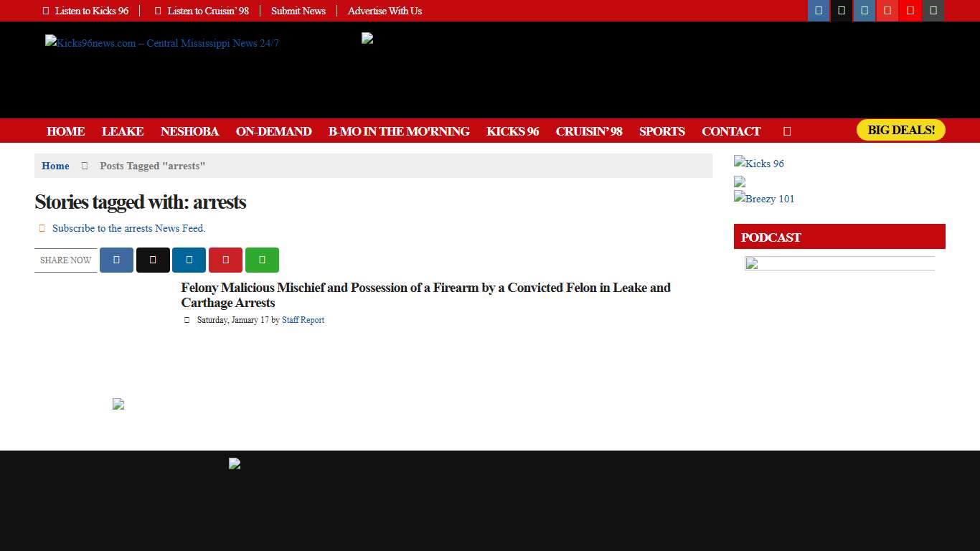Share through the green WhatsApp button
This screenshot has height=551, width=980.
(262, 260)
